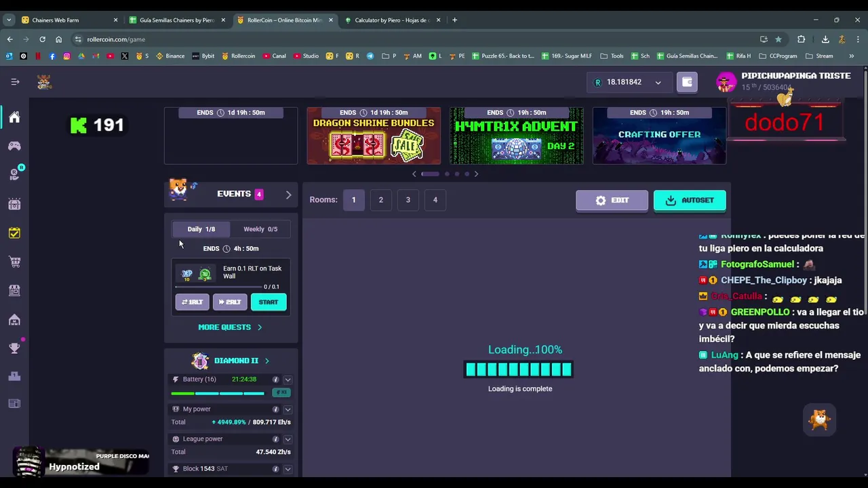This screenshot has height=488, width=868.
Task: Expand the Block 1543 section chevron
Action: pos(288,469)
